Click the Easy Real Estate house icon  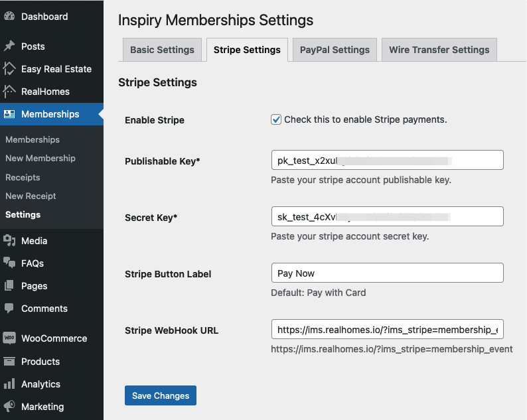click(9, 68)
